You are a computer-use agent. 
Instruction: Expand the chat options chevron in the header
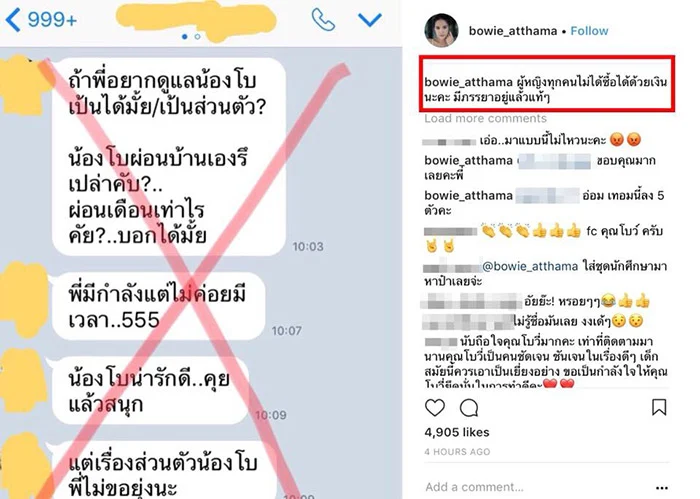pos(370,20)
